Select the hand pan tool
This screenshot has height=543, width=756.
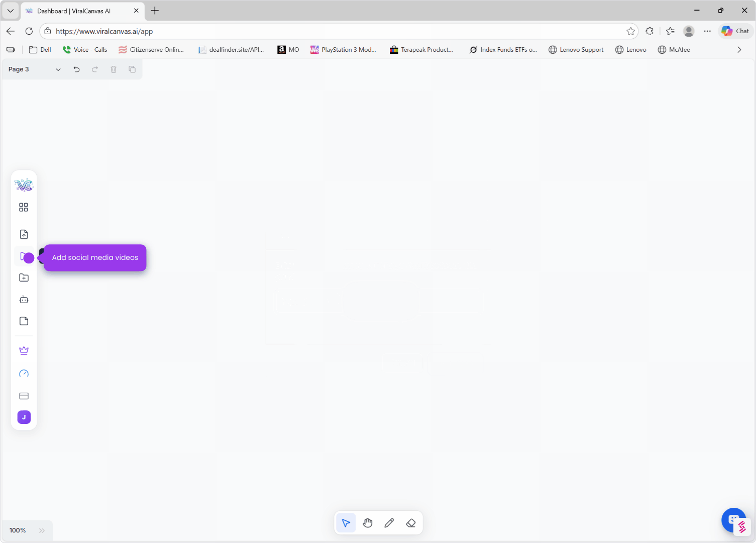368,523
